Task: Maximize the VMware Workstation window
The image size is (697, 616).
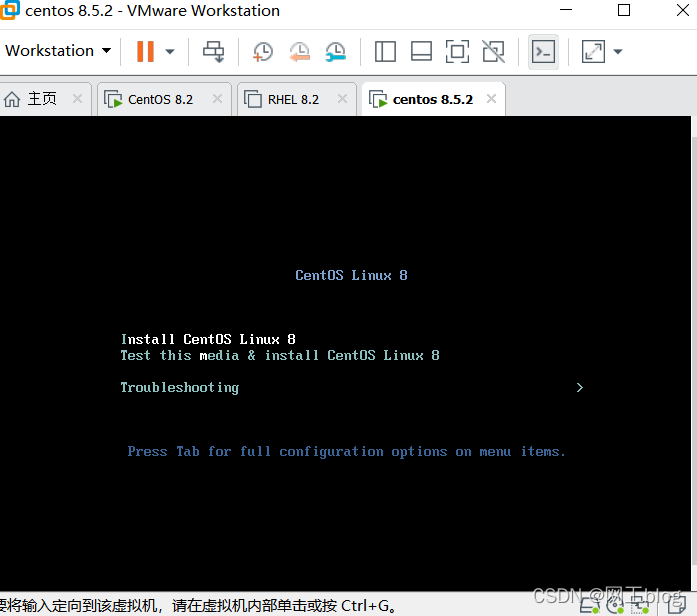Action: click(624, 10)
